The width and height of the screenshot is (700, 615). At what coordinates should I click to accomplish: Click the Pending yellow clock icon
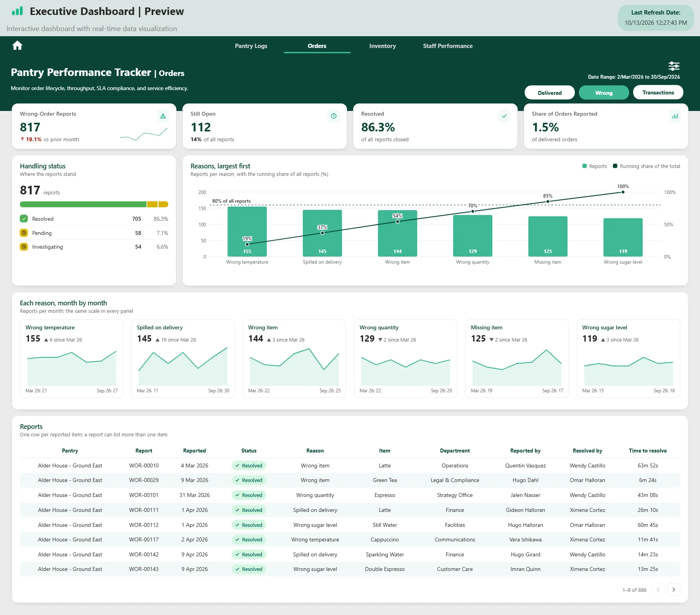(24, 233)
